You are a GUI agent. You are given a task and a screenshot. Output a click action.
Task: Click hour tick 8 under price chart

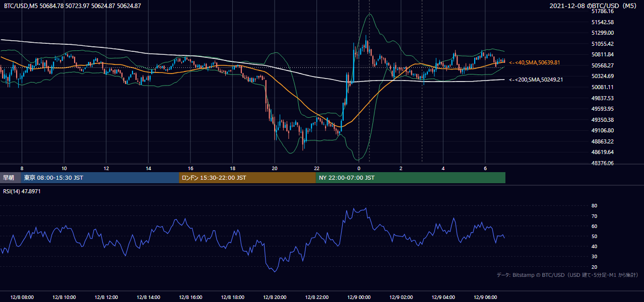tap(22, 168)
